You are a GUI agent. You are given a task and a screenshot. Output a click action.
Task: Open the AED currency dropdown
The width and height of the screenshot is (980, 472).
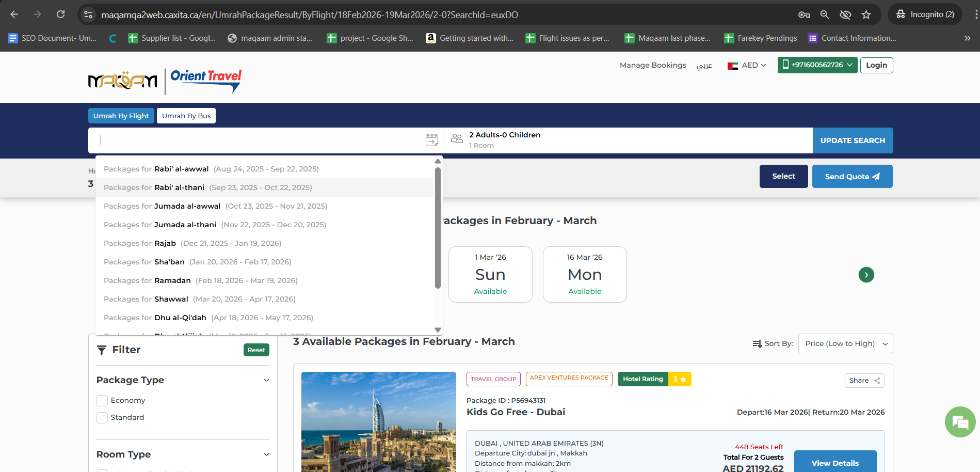(747, 66)
